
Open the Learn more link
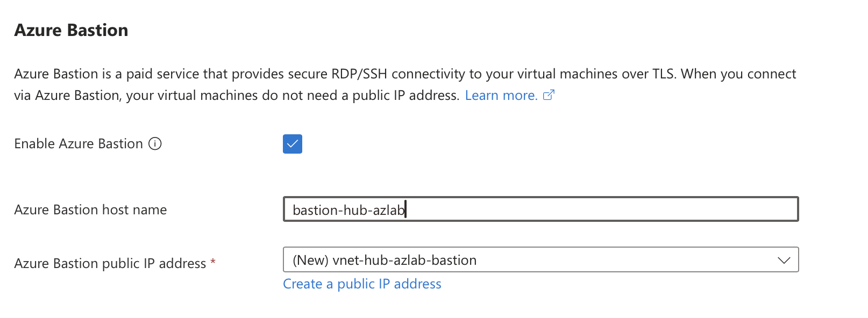[501, 95]
